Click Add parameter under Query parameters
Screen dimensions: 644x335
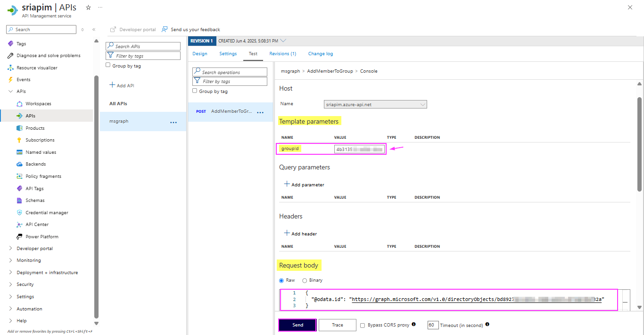click(x=304, y=184)
